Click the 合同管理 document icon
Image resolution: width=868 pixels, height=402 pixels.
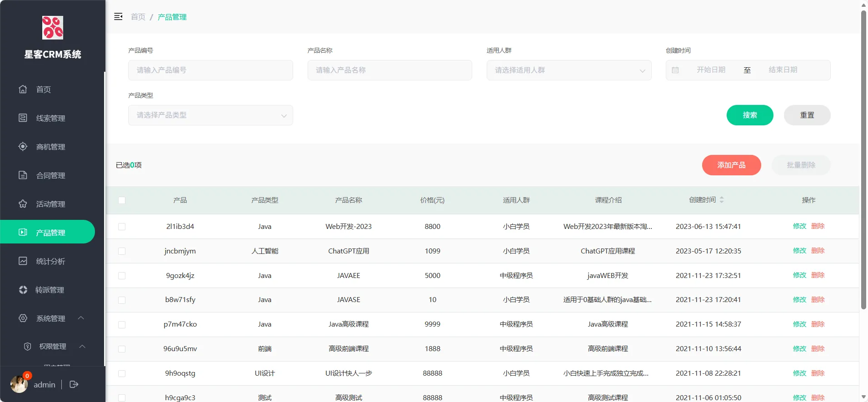tap(23, 175)
